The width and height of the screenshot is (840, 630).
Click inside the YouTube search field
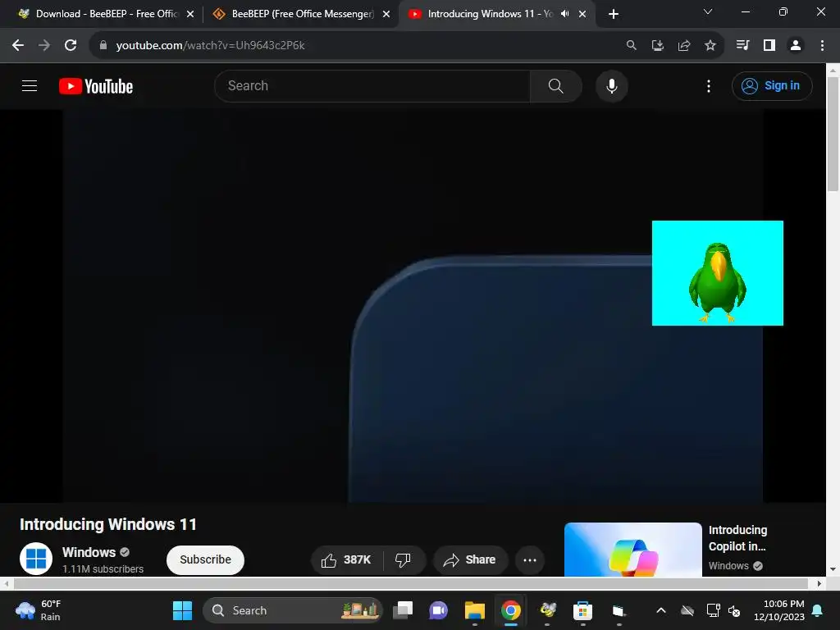[372, 85]
